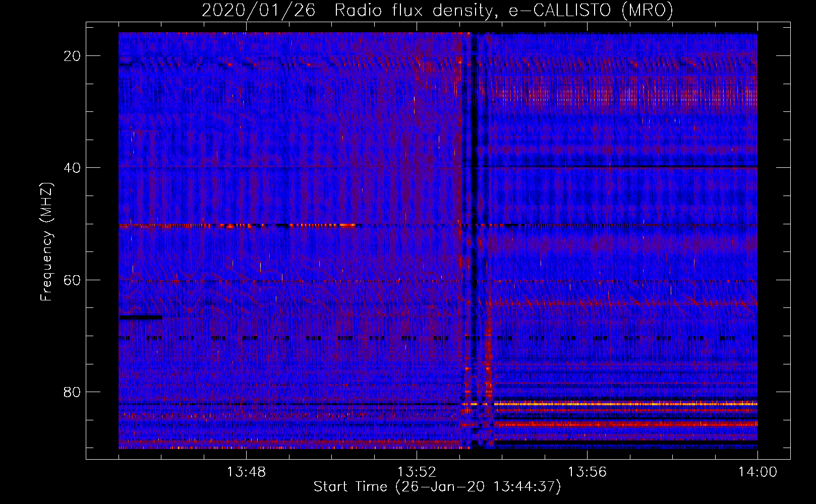Click the bright yellow emission band near 82 MHz
This screenshot has height=504, width=816.
point(625,404)
